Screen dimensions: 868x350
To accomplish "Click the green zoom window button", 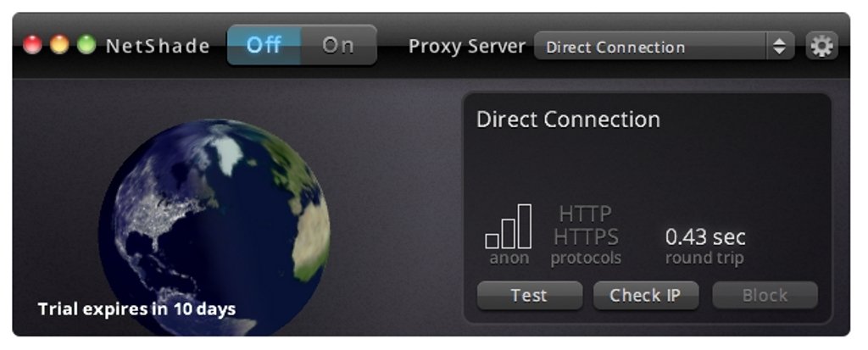I will (x=86, y=45).
